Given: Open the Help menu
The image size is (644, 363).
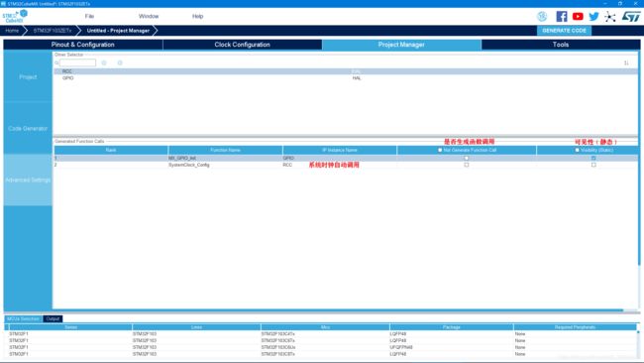Looking at the screenshot, I should tap(197, 17).
